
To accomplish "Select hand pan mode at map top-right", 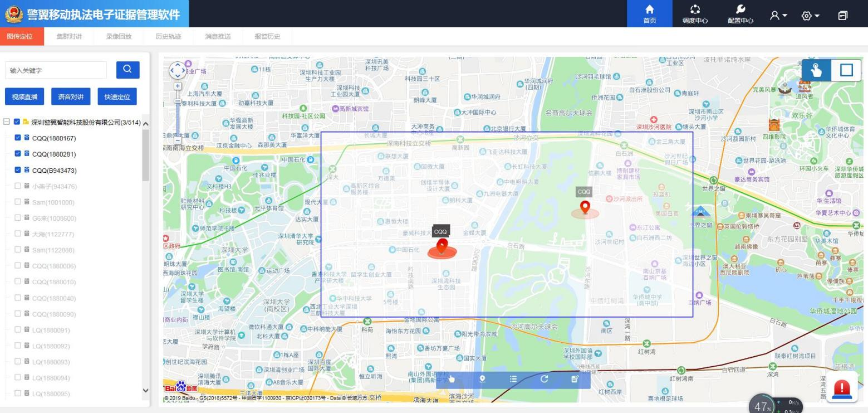I will pos(816,70).
